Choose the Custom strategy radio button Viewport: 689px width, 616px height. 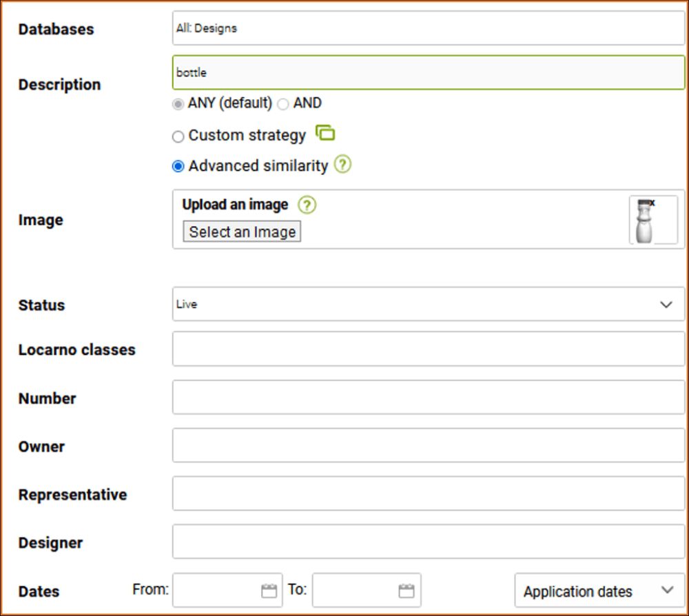tap(178, 136)
